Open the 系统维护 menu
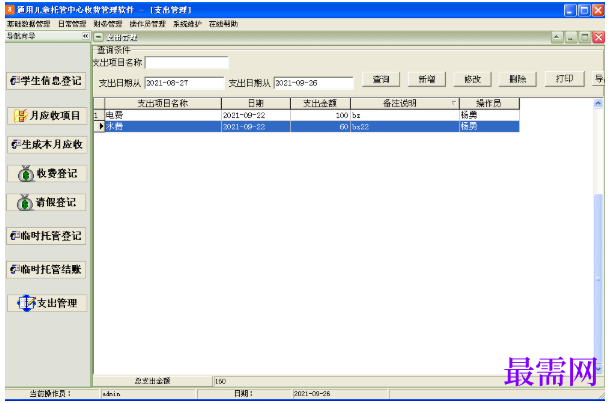The image size is (616, 403). [x=187, y=24]
